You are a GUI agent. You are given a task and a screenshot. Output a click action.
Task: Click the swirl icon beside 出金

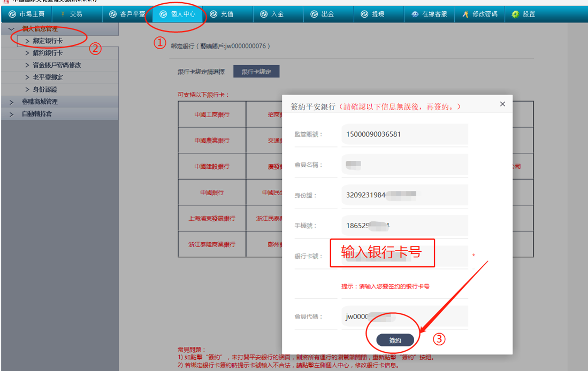point(314,14)
